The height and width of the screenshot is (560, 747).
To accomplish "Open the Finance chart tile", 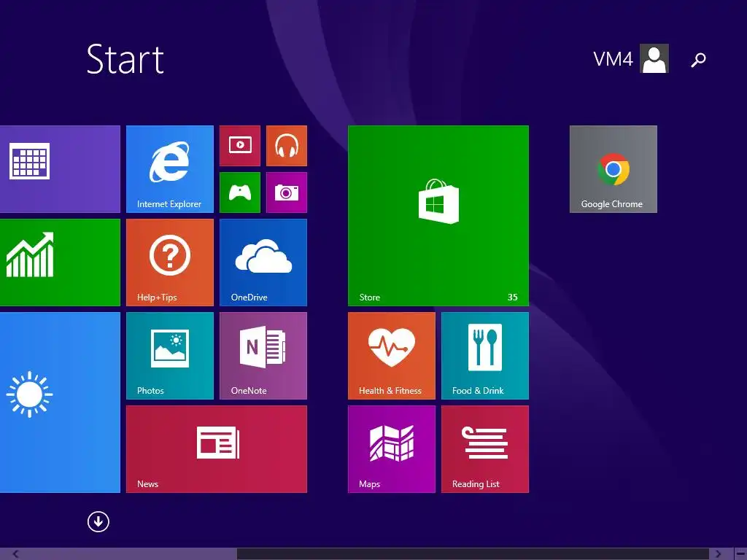I will 60,262.
